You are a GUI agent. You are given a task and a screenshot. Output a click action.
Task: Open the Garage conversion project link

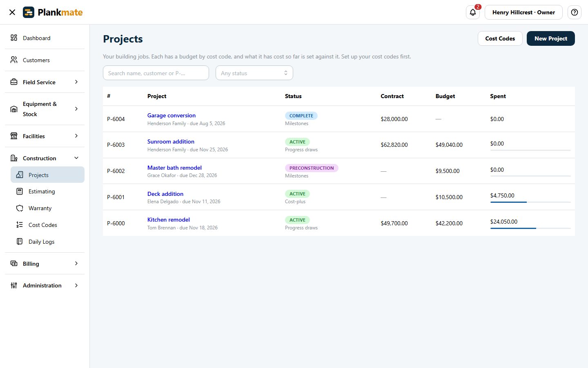click(x=171, y=115)
